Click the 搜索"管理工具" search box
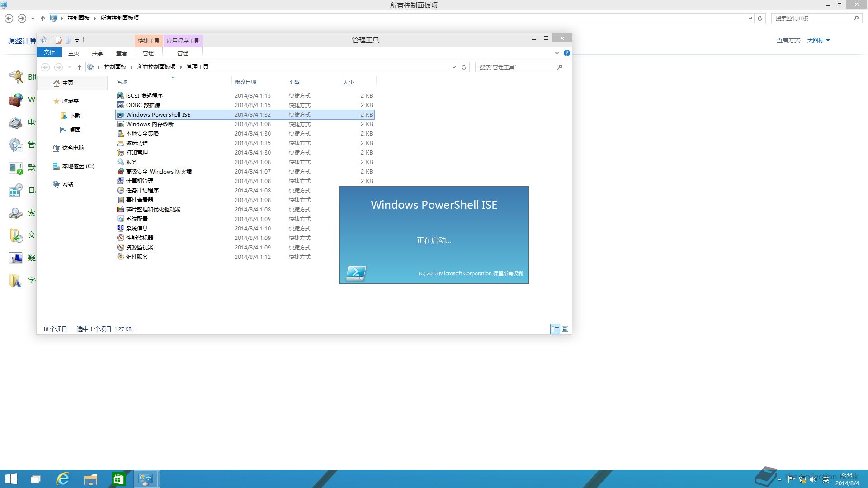Viewport: 868px width, 488px height. pyautogui.click(x=520, y=67)
